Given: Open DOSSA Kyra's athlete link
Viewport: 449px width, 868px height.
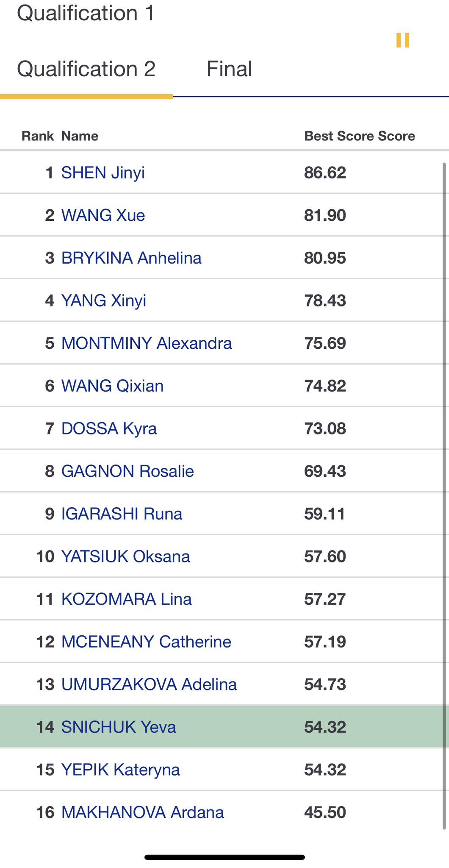Looking at the screenshot, I should [x=109, y=428].
